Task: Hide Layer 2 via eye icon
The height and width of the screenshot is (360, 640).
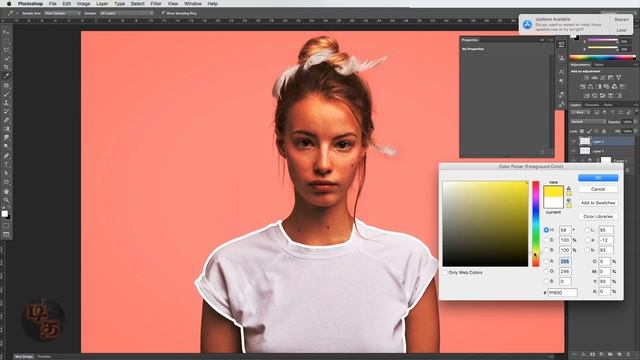Action: (573, 141)
